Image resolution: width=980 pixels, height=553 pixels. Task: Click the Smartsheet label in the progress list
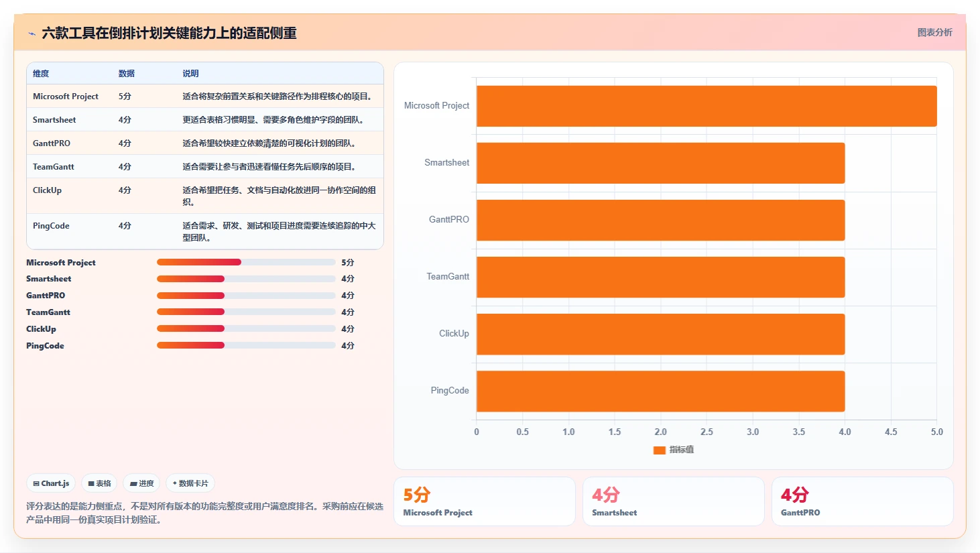click(48, 279)
